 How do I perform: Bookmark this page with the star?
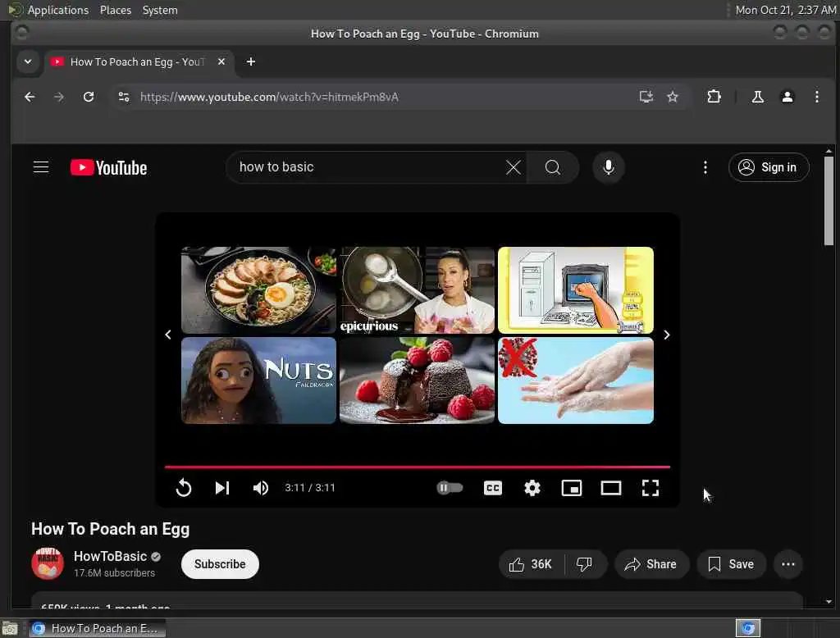[x=673, y=97]
